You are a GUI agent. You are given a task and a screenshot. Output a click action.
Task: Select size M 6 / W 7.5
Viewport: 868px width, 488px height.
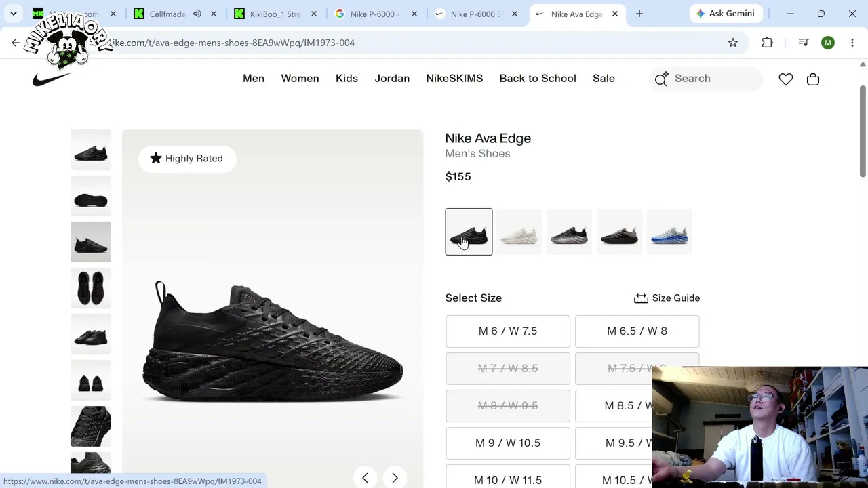[x=508, y=331]
